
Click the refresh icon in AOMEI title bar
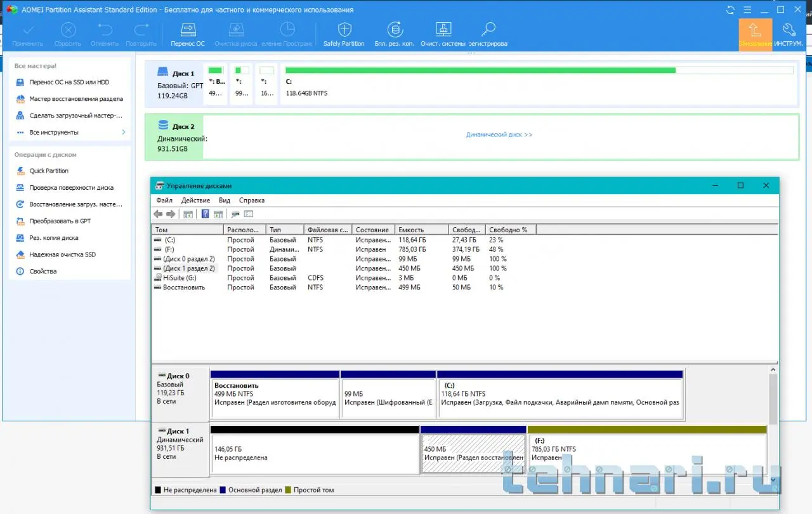tap(731, 10)
